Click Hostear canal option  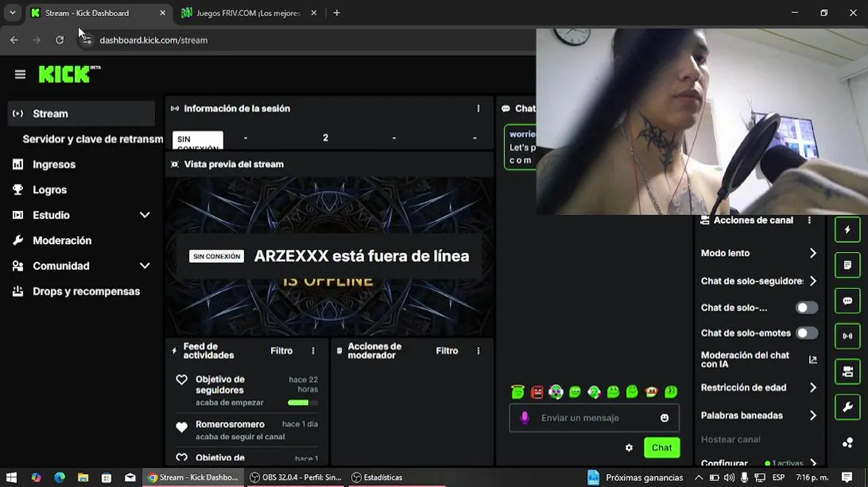click(x=731, y=440)
